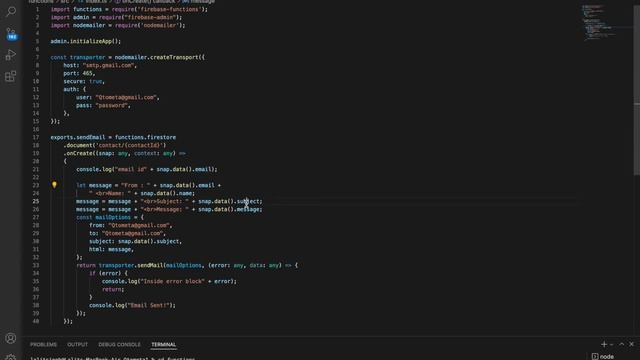Close the terminal panel
Screen dimensions: 640x360
tap(632, 344)
